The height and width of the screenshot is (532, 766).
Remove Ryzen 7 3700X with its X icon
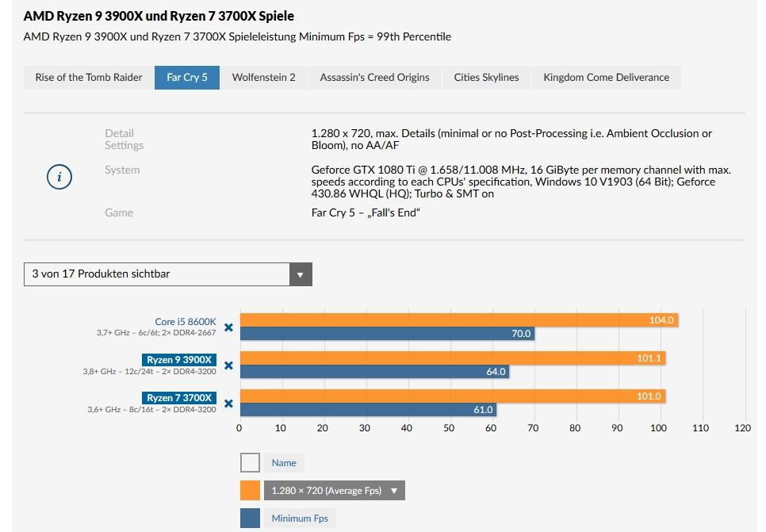(228, 404)
